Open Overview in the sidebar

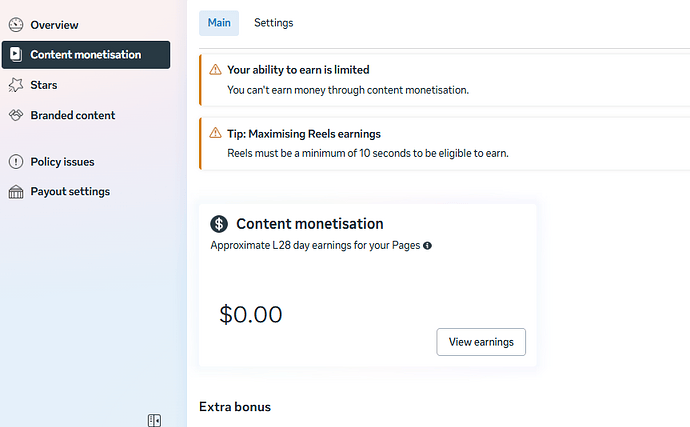[x=54, y=24]
